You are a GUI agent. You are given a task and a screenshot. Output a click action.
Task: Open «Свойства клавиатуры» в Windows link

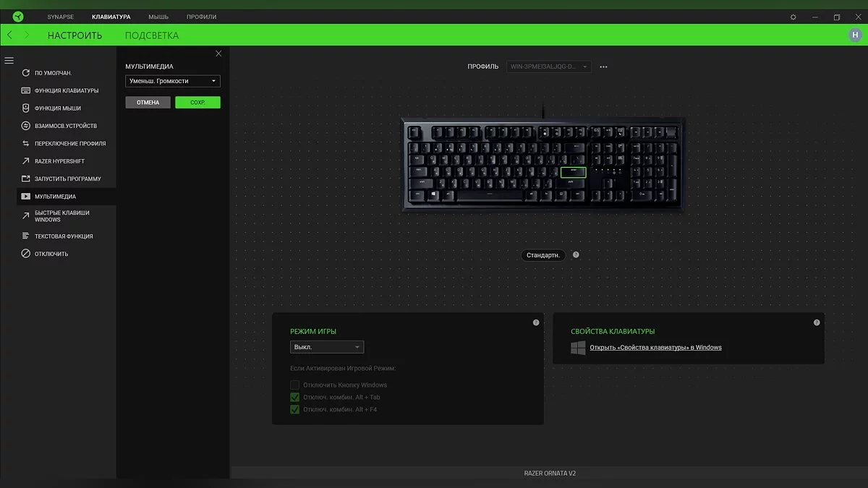pos(655,347)
